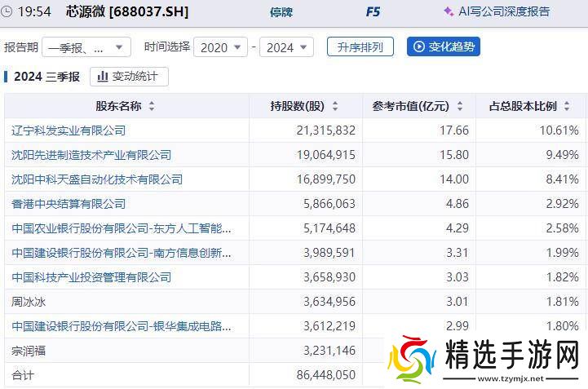Open the start year 2020 dropdown

(220, 47)
